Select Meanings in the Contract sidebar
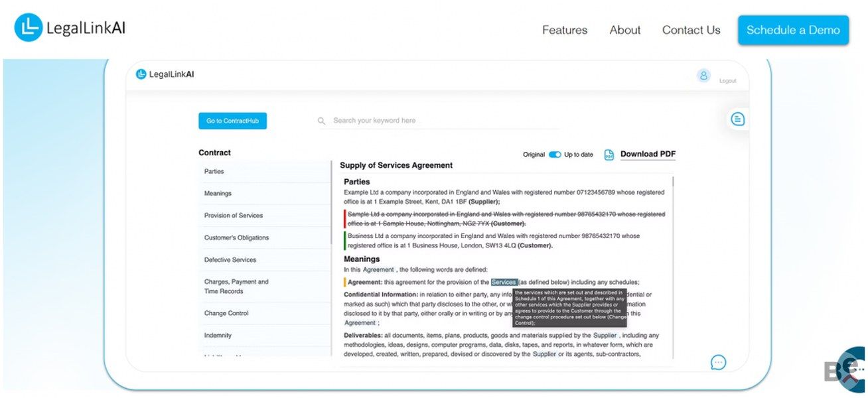The image size is (868, 398). coord(265,194)
